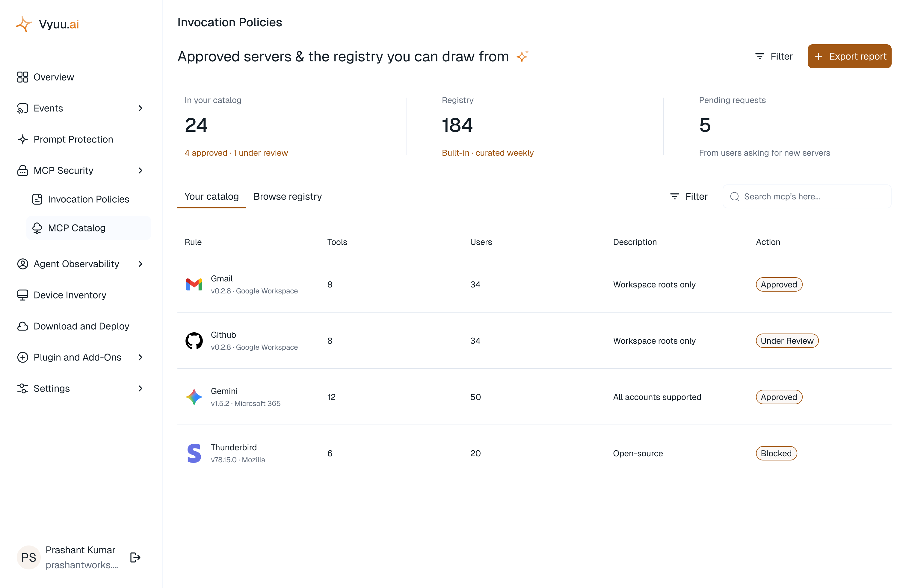Click the Gmail row name

click(x=222, y=278)
